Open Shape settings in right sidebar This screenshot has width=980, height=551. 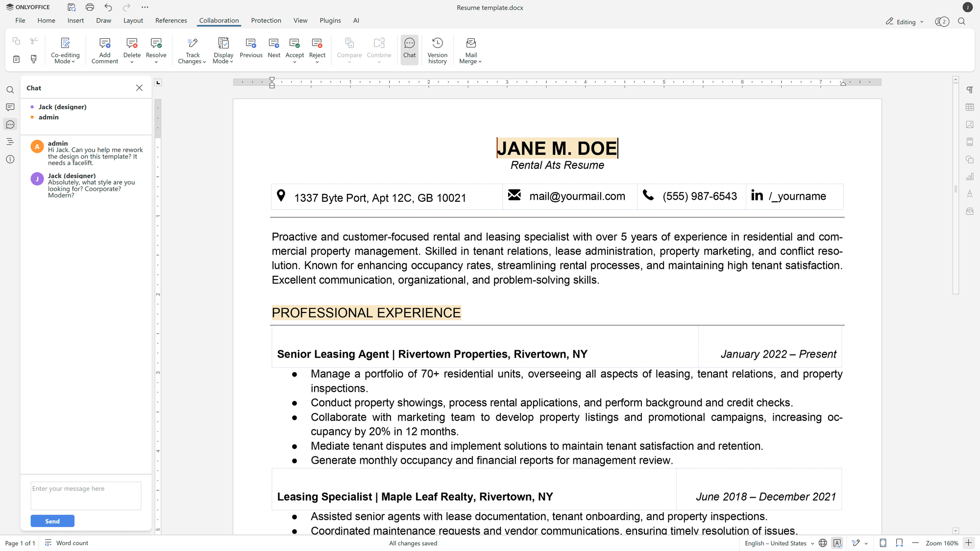pyautogui.click(x=970, y=159)
